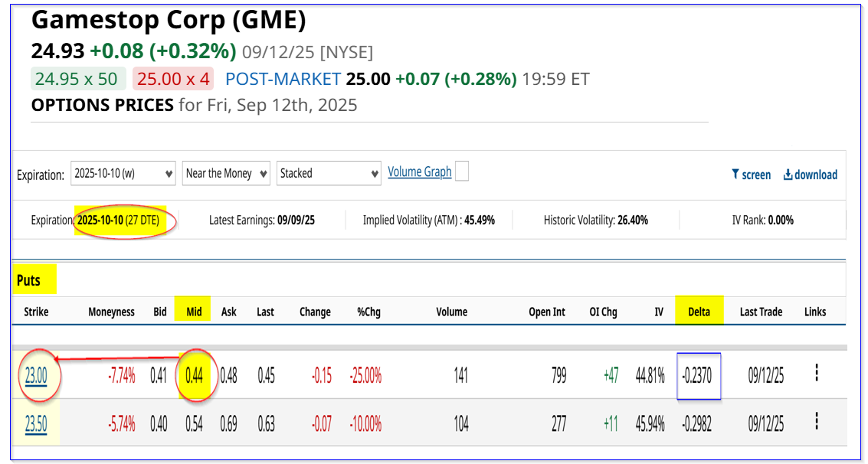868x464 pixels.
Task: Click the -7.74% moneyness value
Action: [122, 377]
